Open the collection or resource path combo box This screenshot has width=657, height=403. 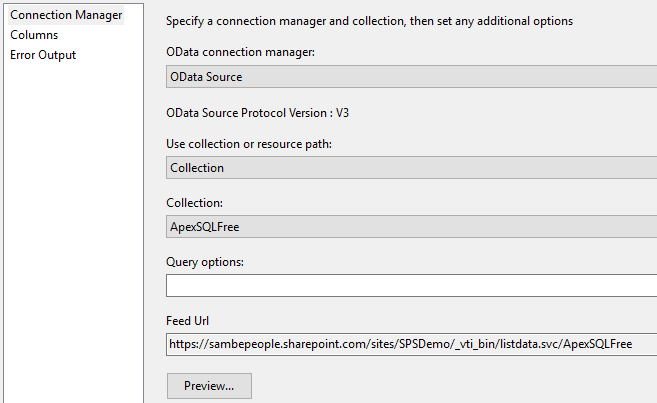(x=410, y=168)
